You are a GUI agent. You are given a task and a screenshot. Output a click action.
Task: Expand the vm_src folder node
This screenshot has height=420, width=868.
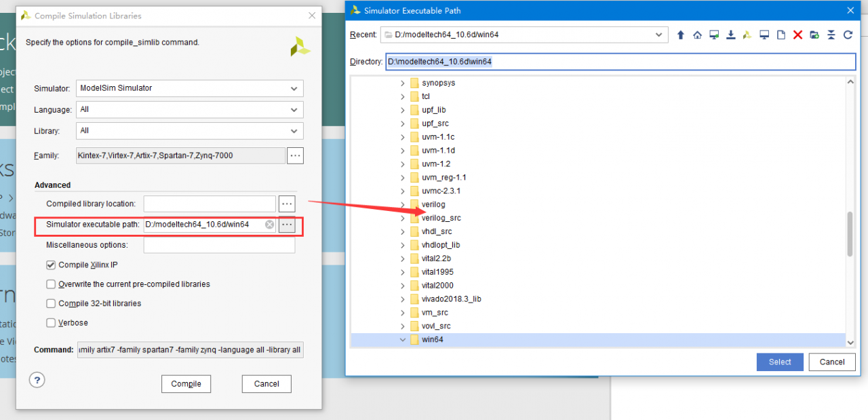(x=403, y=313)
